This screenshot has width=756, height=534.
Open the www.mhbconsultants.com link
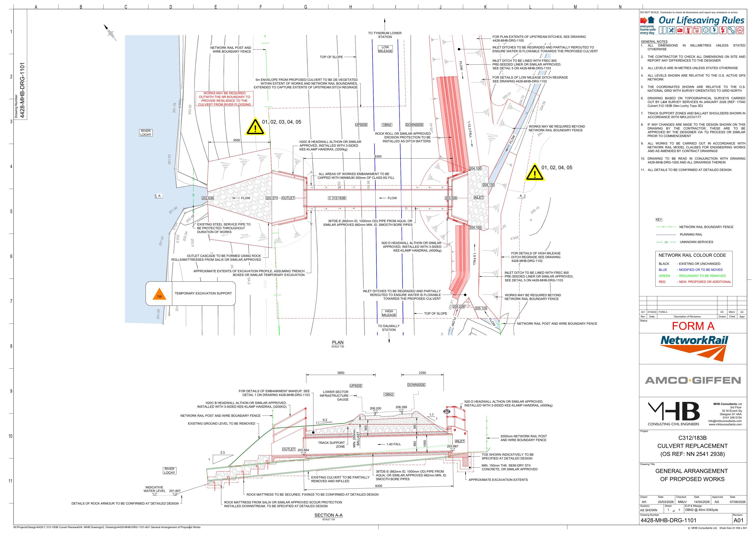point(725,424)
